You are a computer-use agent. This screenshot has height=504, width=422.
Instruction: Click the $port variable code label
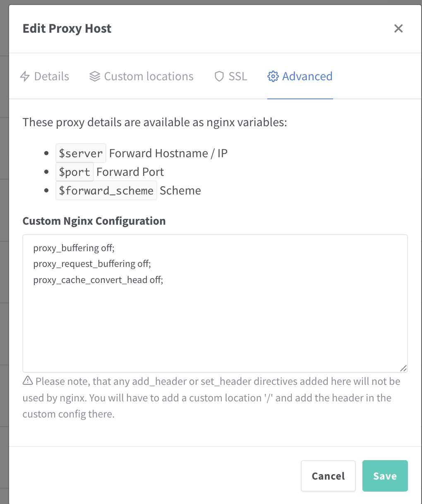click(x=74, y=172)
